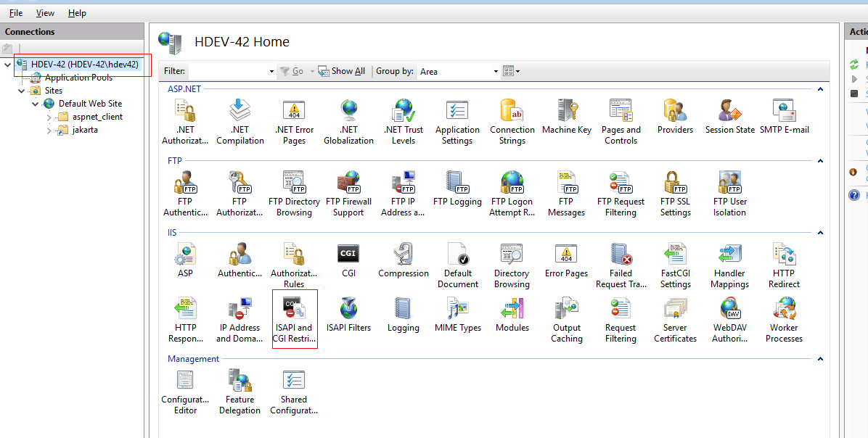868x438 pixels.
Task: Open Handler Mappings feature
Action: tap(729, 265)
